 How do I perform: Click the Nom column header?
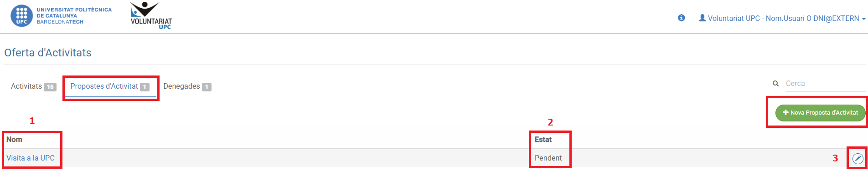point(14,140)
